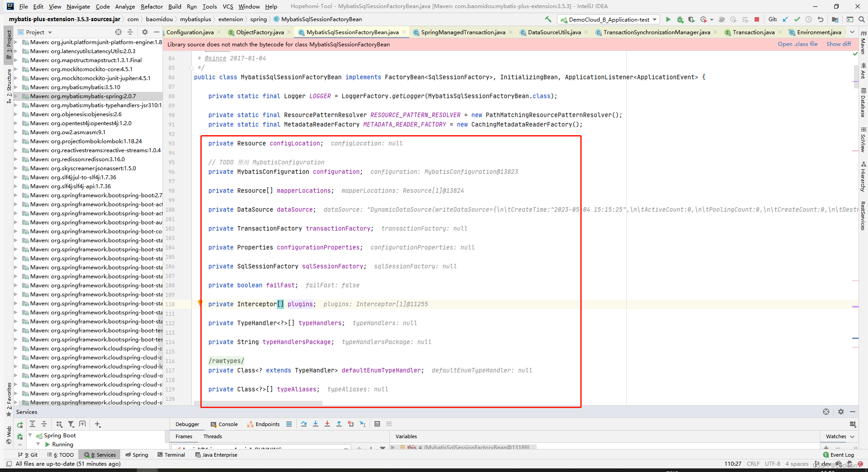Open Search Everywhere magnifier icon

861,19
